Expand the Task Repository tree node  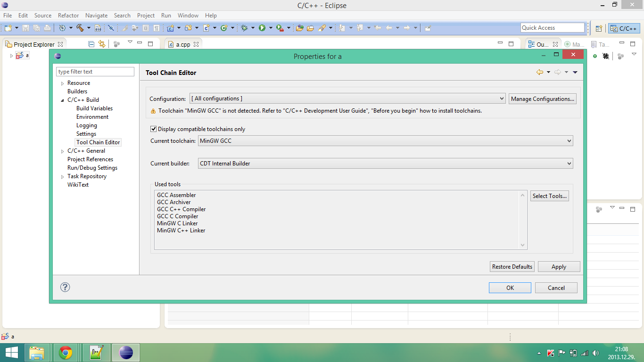coord(62,177)
